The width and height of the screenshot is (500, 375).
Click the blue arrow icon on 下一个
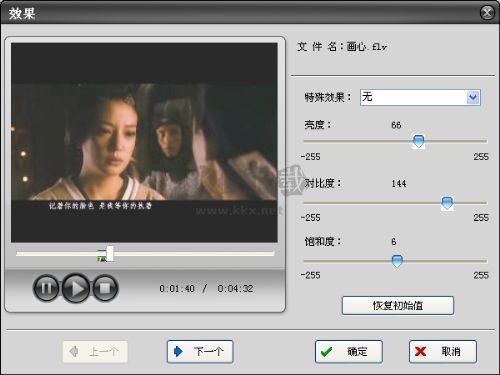tap(178, 351)
